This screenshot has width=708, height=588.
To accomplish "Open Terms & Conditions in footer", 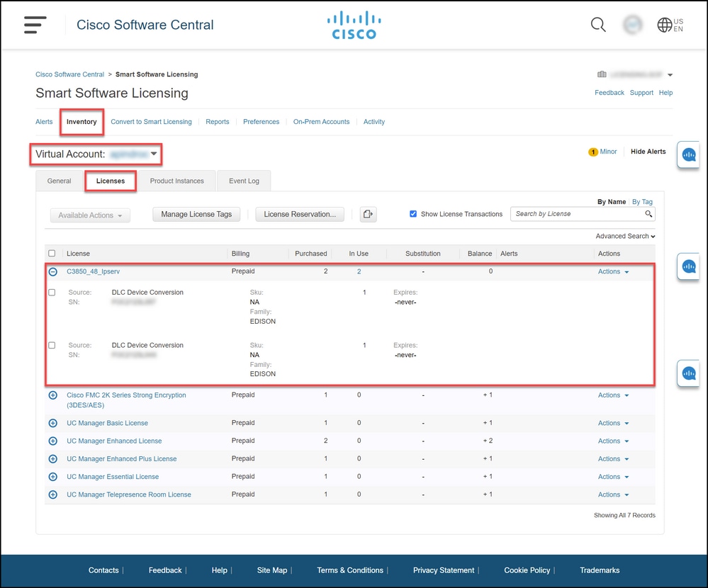I will pyautogui.click(x=350, y=570).
